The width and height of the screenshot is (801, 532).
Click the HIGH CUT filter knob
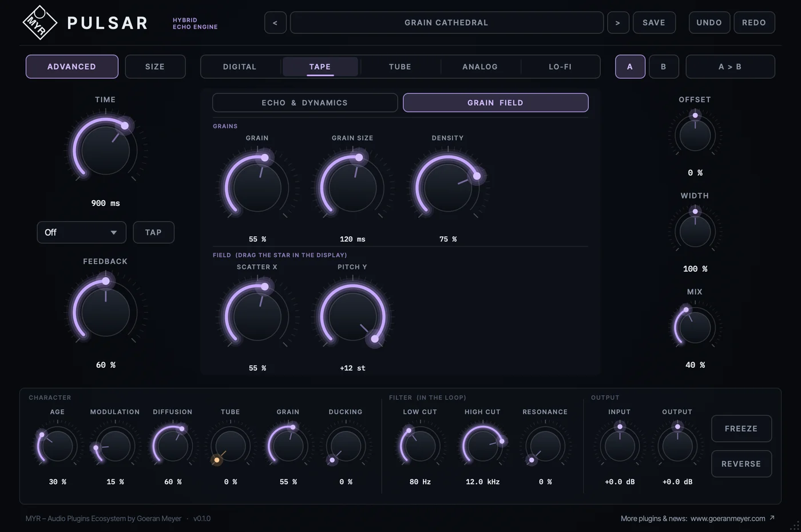tap(482, 446)
